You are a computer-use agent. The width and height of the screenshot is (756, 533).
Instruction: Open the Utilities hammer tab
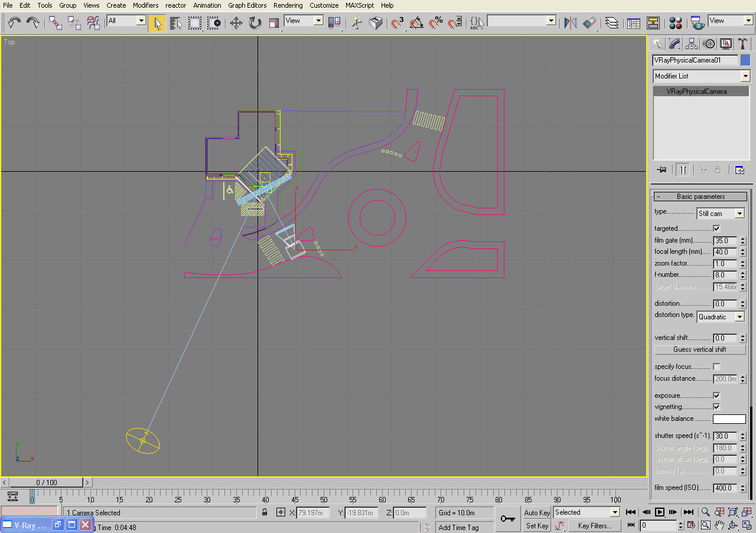742,44
